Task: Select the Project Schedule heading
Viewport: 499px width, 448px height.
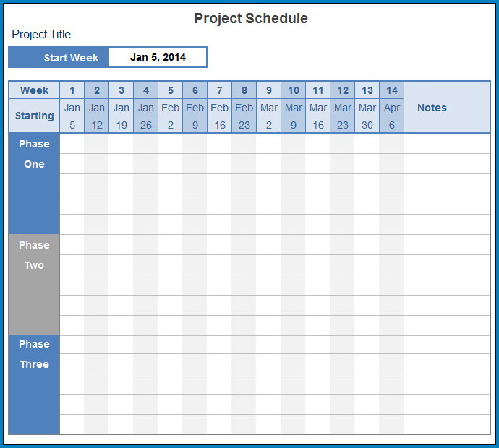Action: click(x=251, y=19)
